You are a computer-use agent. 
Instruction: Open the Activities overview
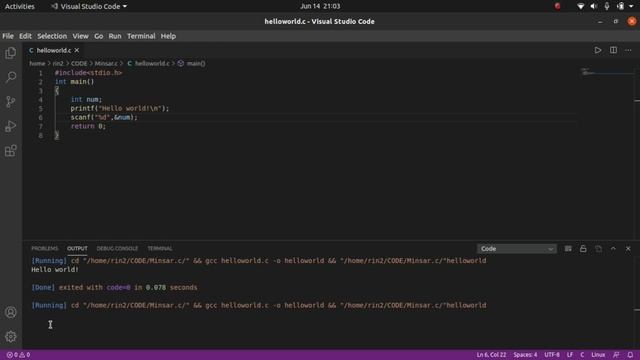[20, 6]
